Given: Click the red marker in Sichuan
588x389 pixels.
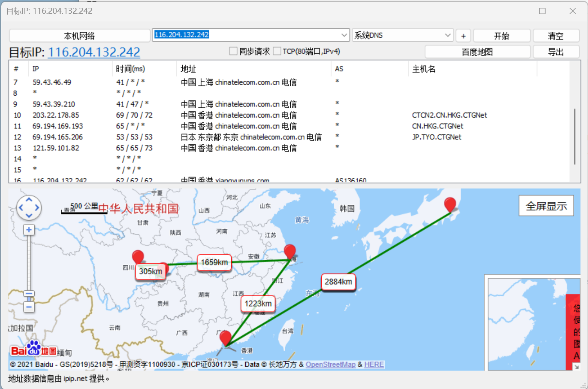Looking at the screenshot, I should point(138,257).
